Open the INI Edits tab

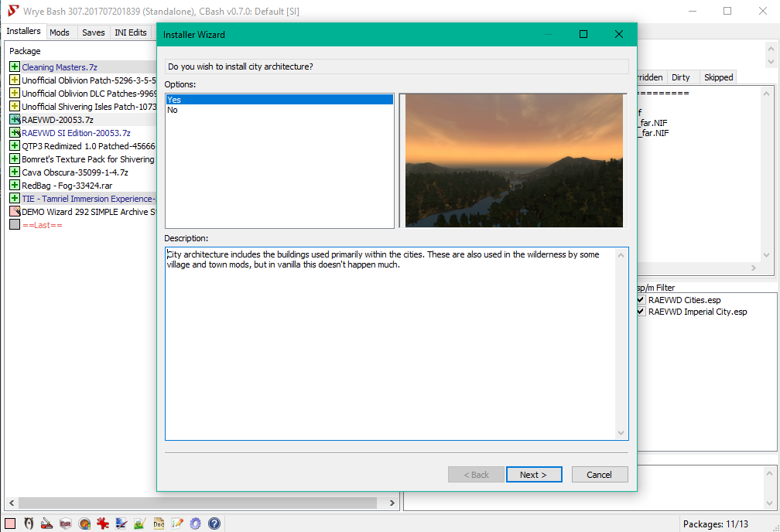pyautogui.click(x=131, y=32)
